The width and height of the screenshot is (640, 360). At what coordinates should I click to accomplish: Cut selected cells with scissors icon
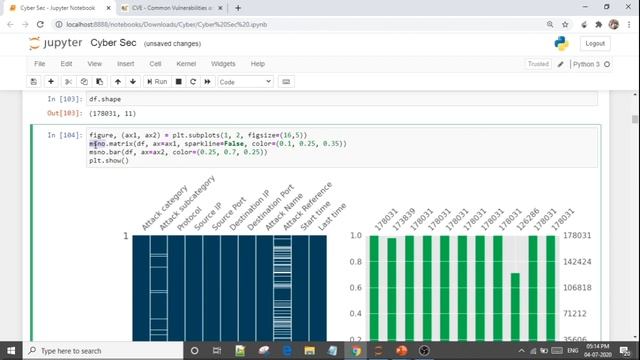(x=68, y=82)
